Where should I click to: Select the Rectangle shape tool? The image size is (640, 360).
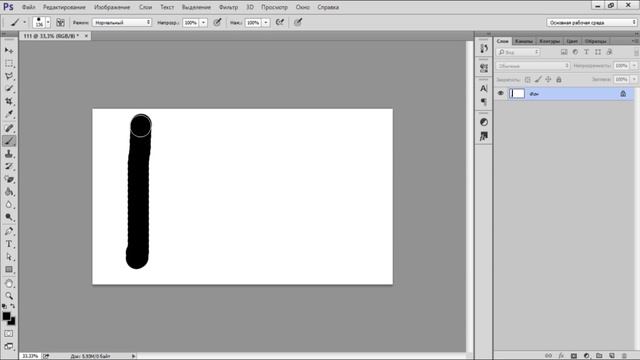pos(9,269)
